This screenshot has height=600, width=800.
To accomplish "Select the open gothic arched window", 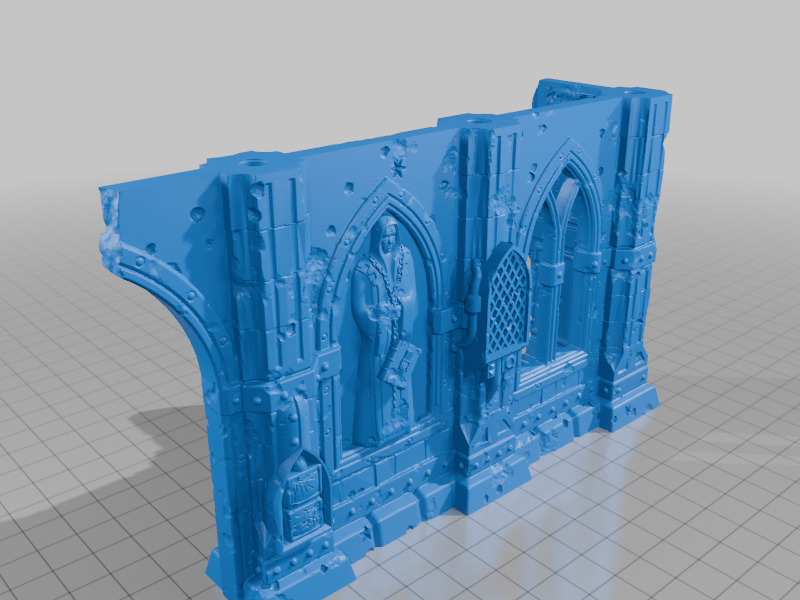I will click(561, 265).
